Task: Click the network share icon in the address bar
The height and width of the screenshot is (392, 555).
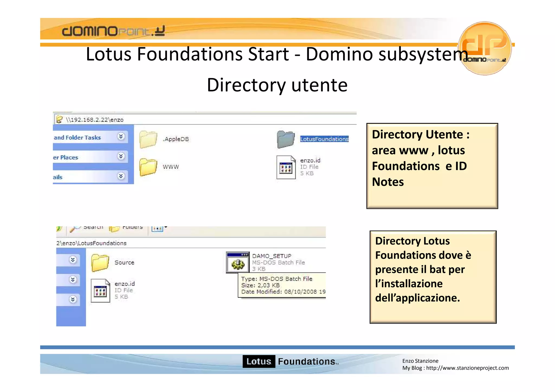Action: [x=59, y=119]
